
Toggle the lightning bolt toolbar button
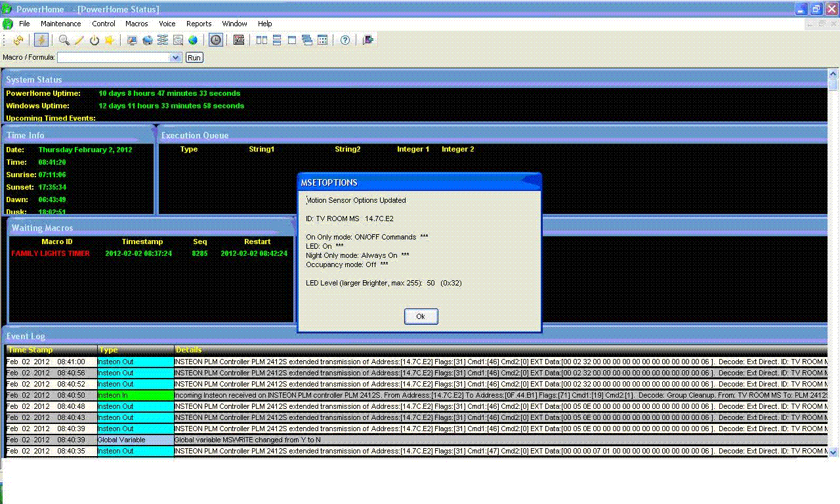click(41, 40)
